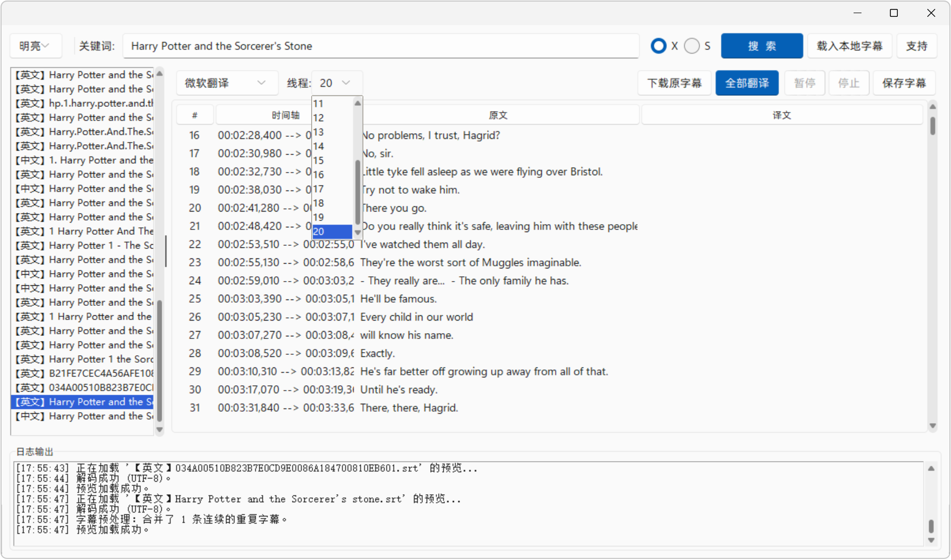Choose 12 in thread dropdown list
Viewport: 951px width, 560px height.
click(332, 118)
